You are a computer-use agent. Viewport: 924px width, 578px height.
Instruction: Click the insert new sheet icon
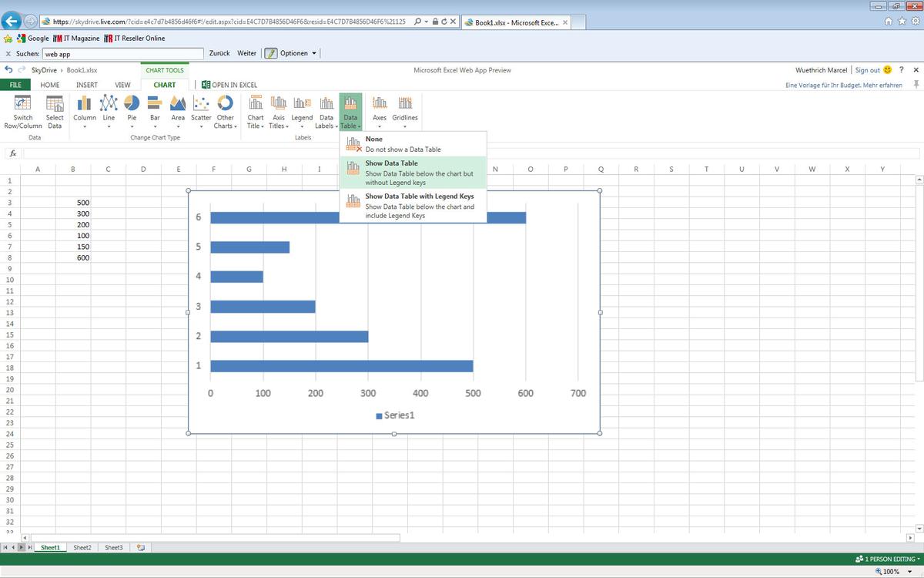[140, 547]
